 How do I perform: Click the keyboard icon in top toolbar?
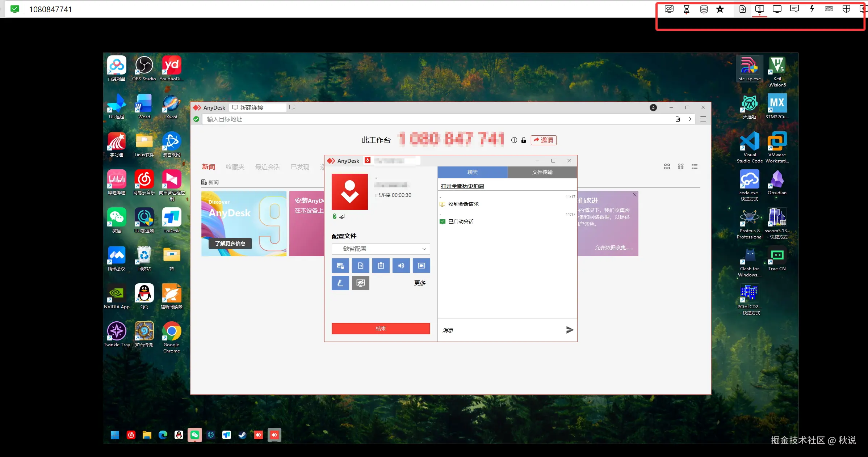[829, 9]
